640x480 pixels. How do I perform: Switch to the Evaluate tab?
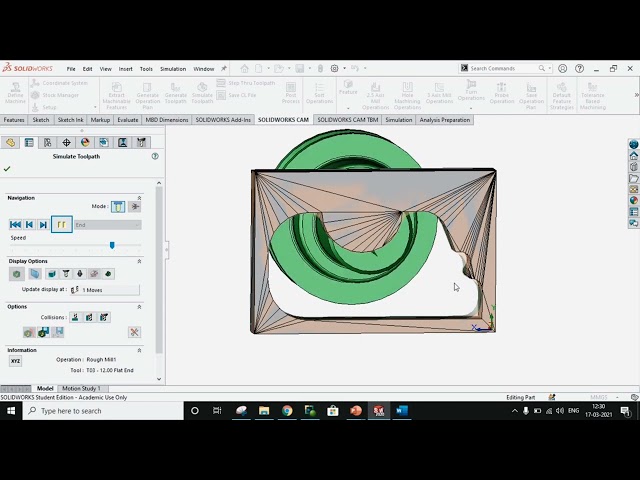click(x=128, y=120)
